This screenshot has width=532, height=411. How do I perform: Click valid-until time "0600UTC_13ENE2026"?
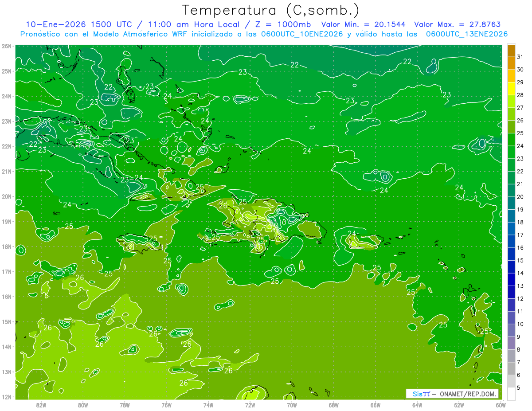(x=467, y=34)
